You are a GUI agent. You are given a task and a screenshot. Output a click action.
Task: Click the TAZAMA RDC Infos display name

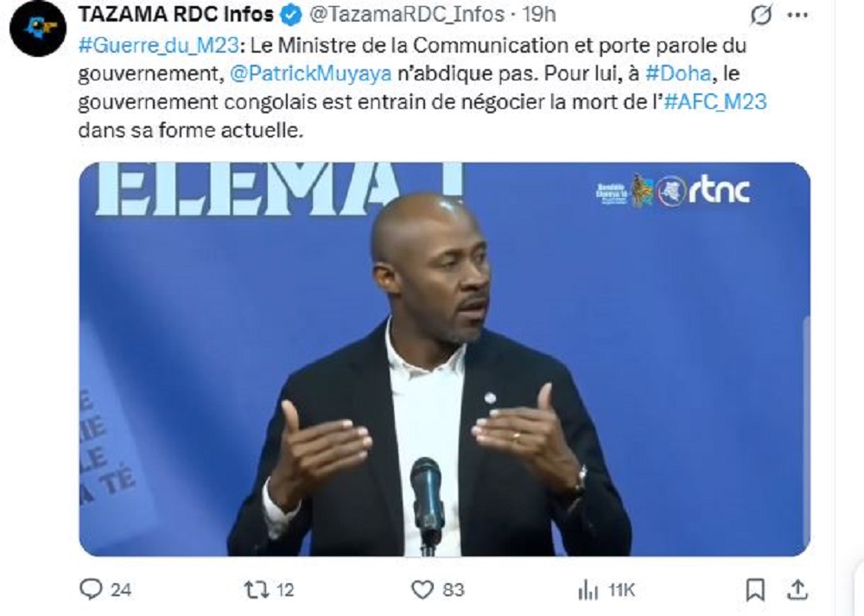(175, 15)
